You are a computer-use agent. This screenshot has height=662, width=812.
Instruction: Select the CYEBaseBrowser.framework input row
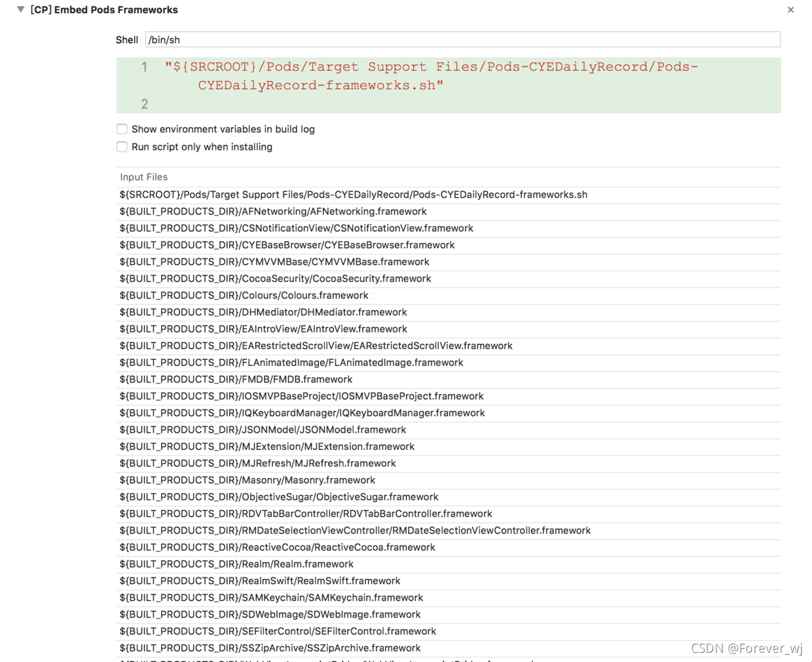click(449, 245)
